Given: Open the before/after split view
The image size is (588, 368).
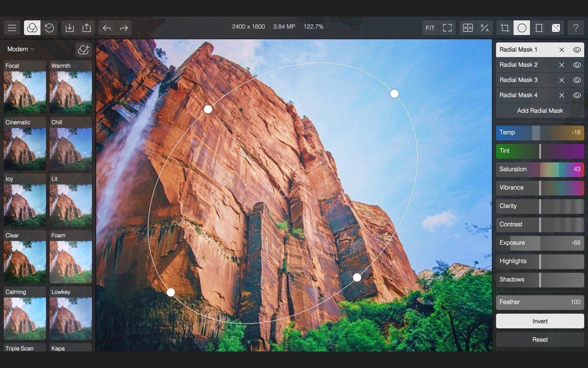Looking at the screenshot, I should tap(467, 28).
